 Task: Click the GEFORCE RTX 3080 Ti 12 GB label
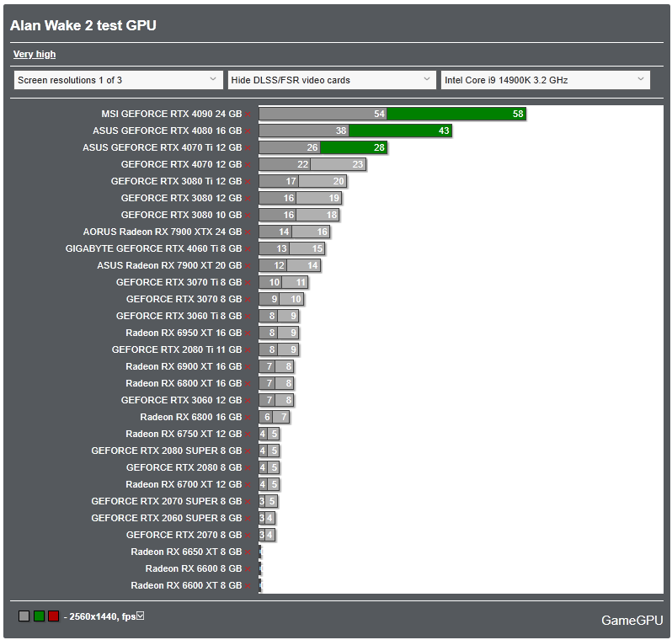point(177,181)
